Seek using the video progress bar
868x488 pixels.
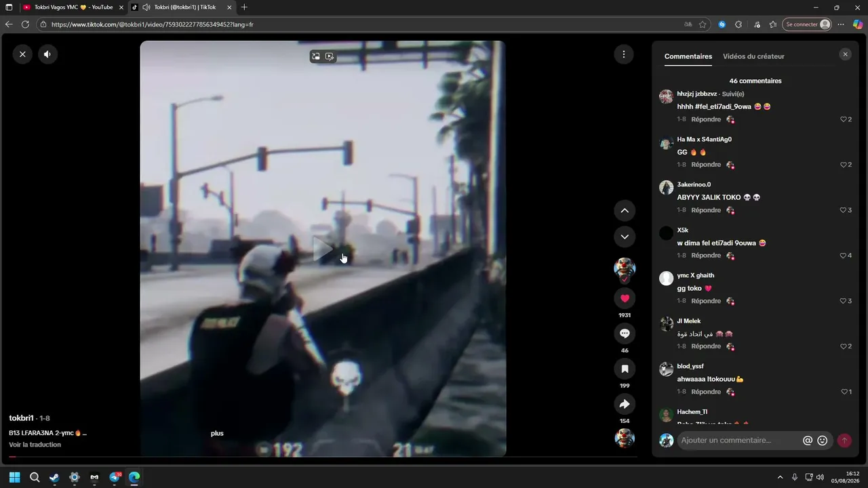point(323,457)
